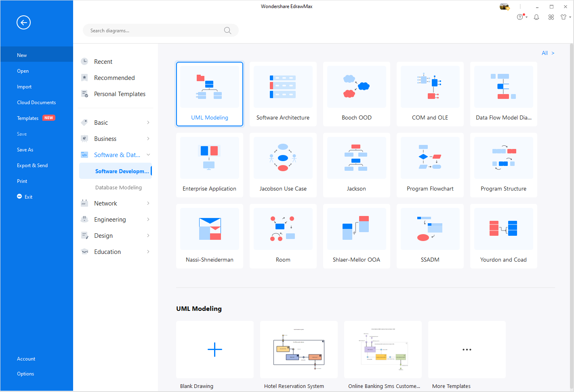
Task: Open the help question mark icon
Action: click(x=520, y=17)
